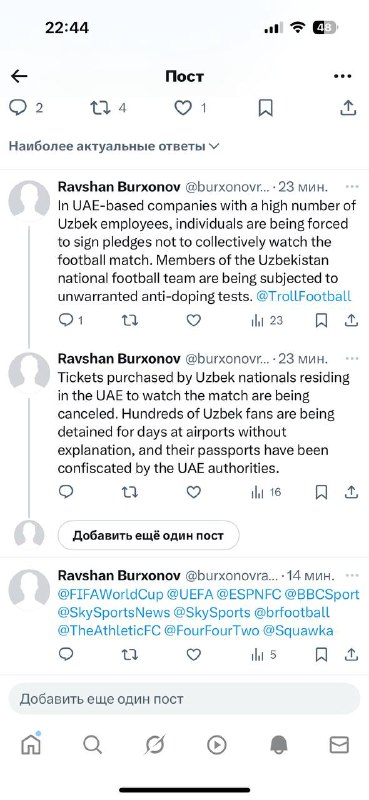Open the @SkySportsNews mention
Image resolution: width=369 pixels, height=800 pixels.
[114, 612]
